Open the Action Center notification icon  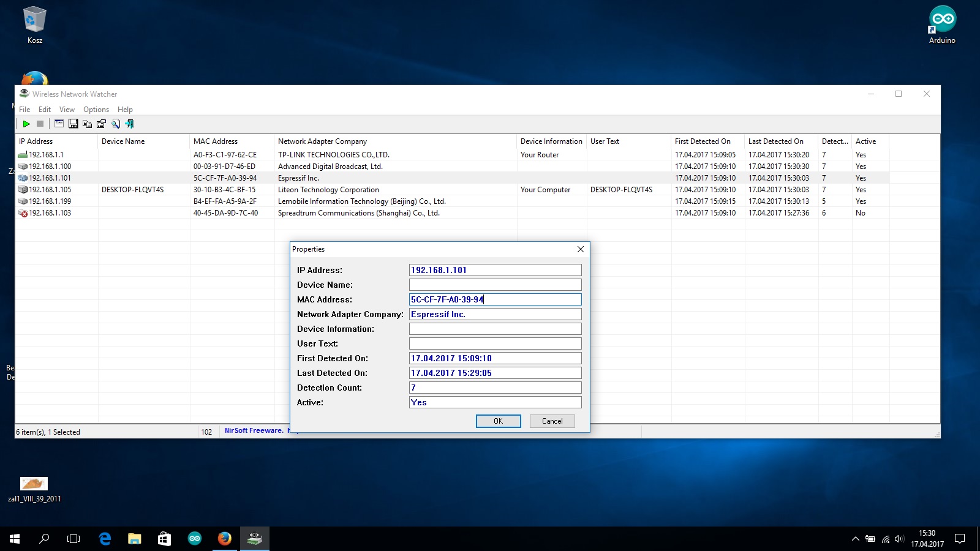pyautogui.click(x=960, y=539)
